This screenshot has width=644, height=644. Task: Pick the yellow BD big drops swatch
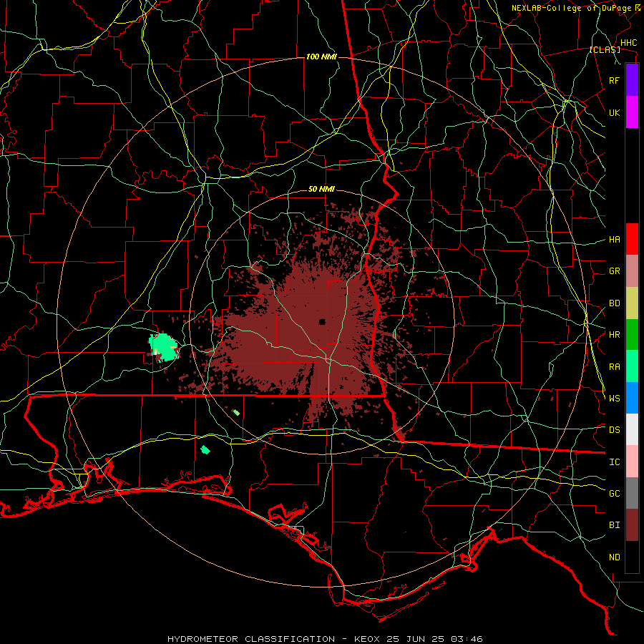(632, 303)
